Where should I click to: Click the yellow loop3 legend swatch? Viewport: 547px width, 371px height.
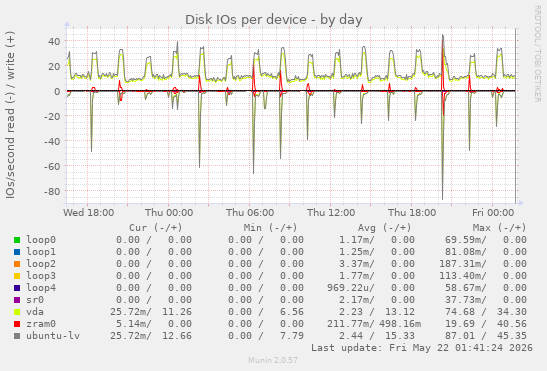[x=17, y=276]
